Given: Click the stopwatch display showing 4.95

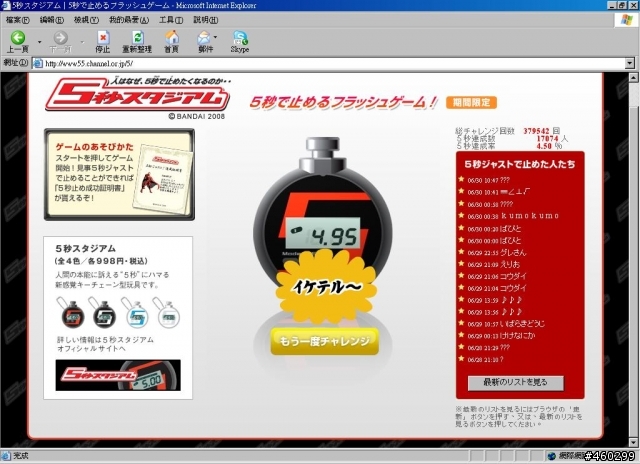Looking at the screenshot, I should [323, 233].
